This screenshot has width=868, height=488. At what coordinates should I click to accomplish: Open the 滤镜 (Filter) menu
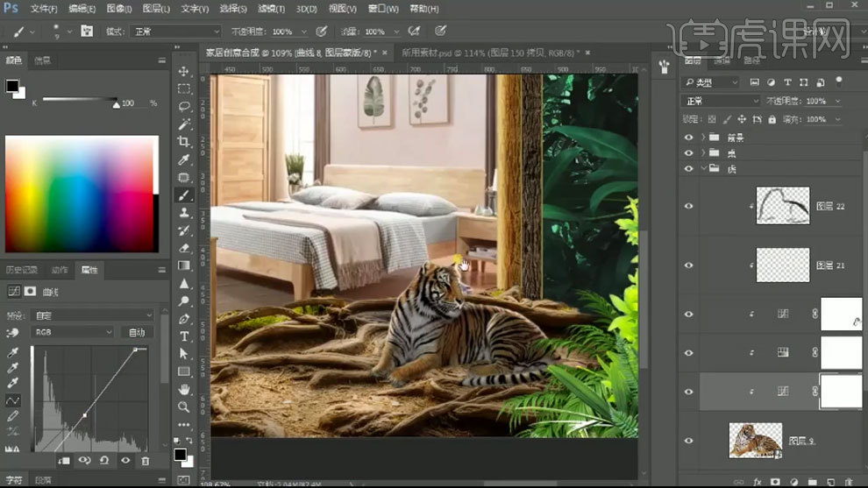272,9
